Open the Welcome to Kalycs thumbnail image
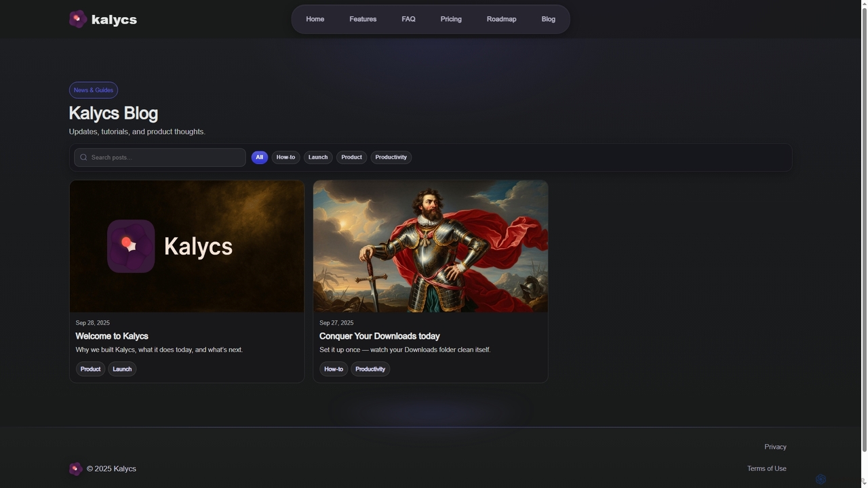Screen dimensions: 868x488 tap(187, 246)
